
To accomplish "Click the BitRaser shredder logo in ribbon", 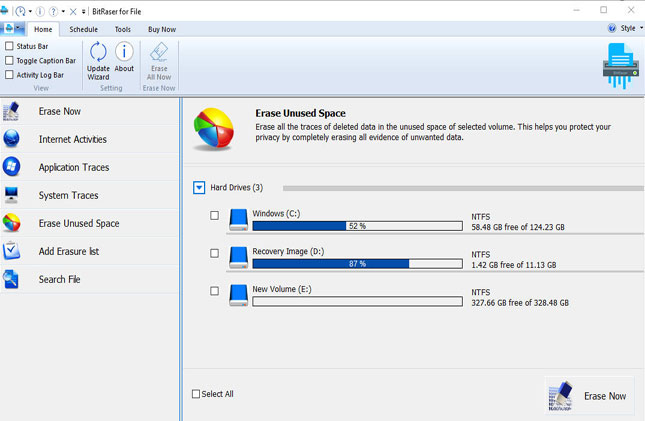I will [x=621, y=66].
